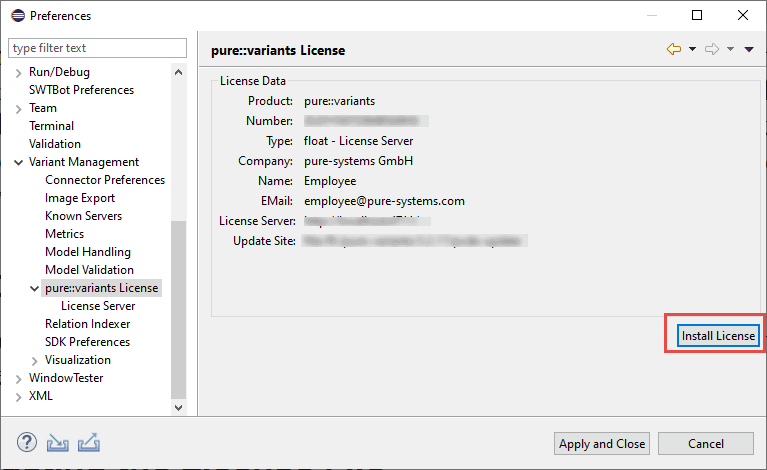This screenshot has height=470, width=767.
Task: Expand the Visualization tree node
Action: (x=35, y=360)
